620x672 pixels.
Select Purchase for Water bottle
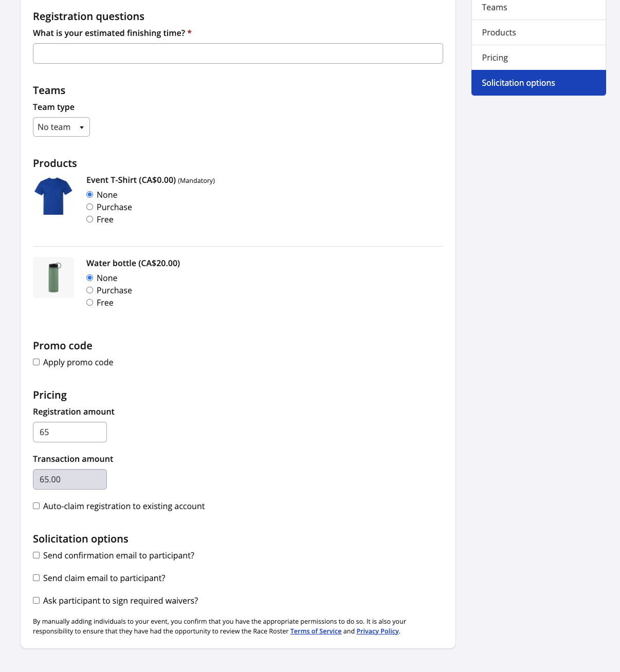90,290
